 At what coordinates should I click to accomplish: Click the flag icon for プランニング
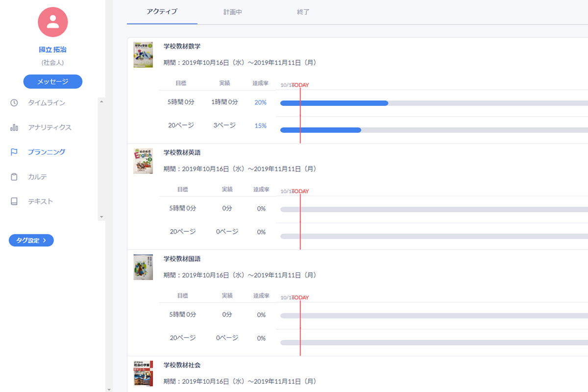14,152
